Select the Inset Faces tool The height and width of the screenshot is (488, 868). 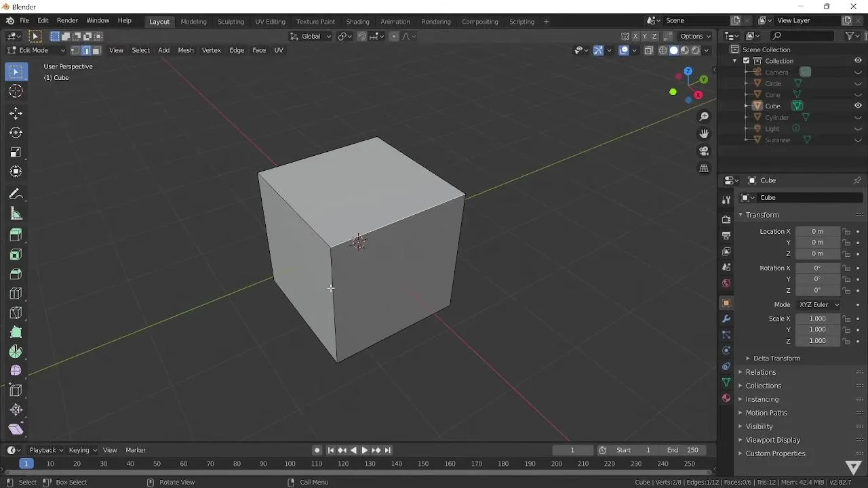click(16, 255)
